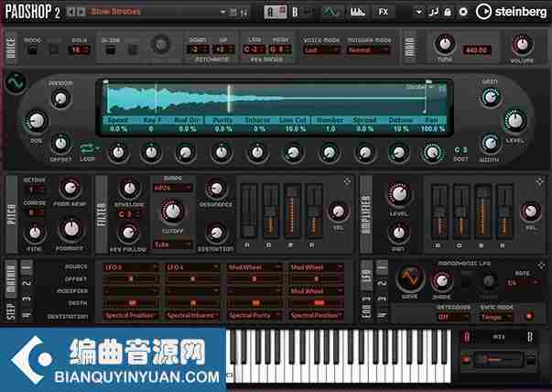Image resolution: width=552 pixels, height=392 pixels.
Task: Open the Sync Mode dropdown showing Tempo
Action: (x=497, y=317)
